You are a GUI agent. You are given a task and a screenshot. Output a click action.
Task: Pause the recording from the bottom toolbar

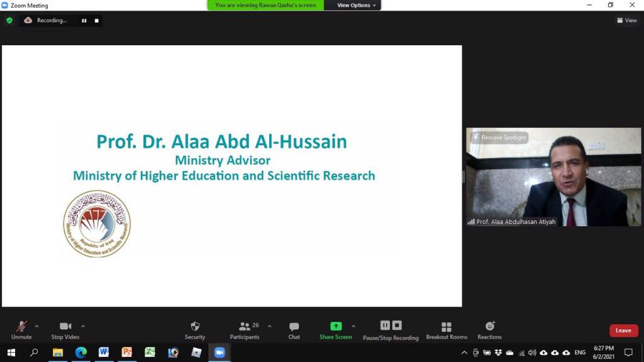[x=385, y=326]
